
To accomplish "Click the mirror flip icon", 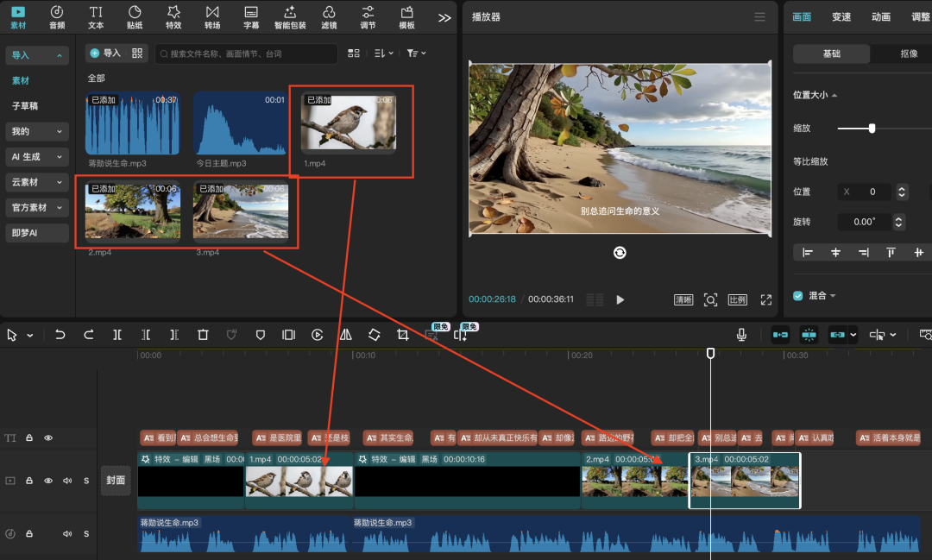I will 346,335.
